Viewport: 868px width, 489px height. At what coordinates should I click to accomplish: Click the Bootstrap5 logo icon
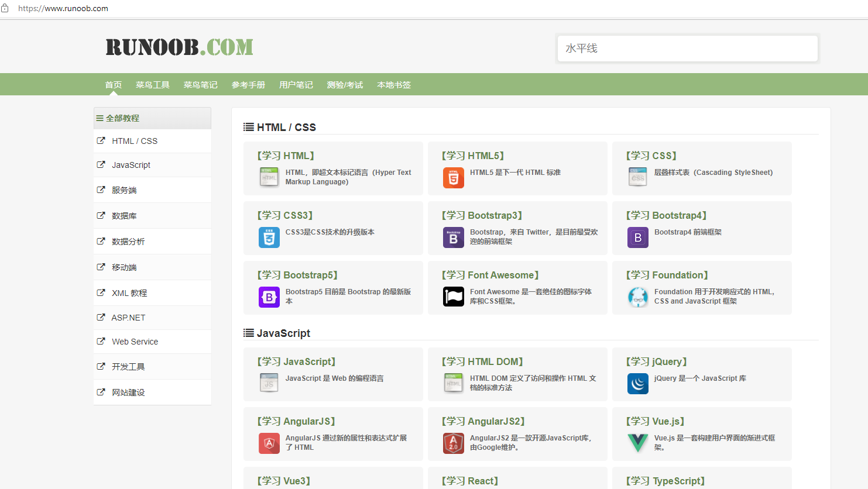[269, 297]
